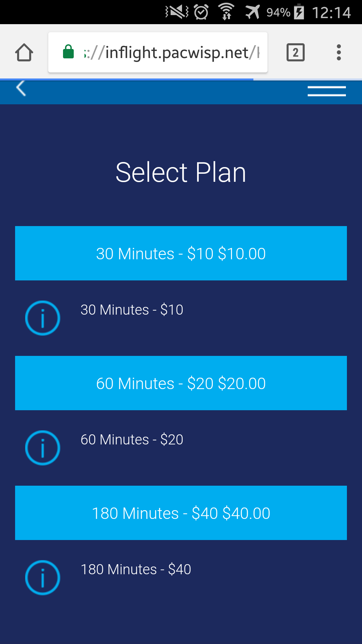This screenshot has width=362, height=644.
Task: Show info for the 60 Minutes plan
Action: (43, 448)
